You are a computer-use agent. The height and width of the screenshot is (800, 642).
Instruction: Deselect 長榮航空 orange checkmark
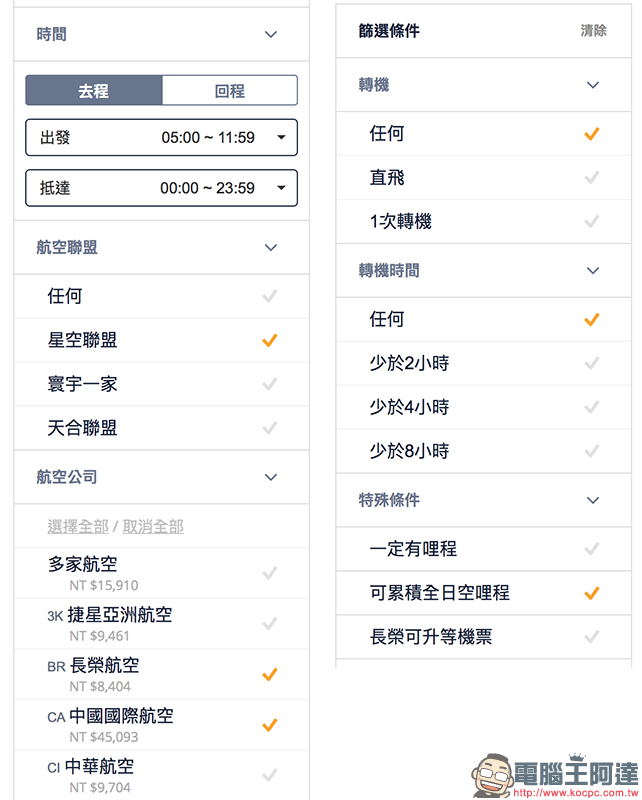point(269,674)
